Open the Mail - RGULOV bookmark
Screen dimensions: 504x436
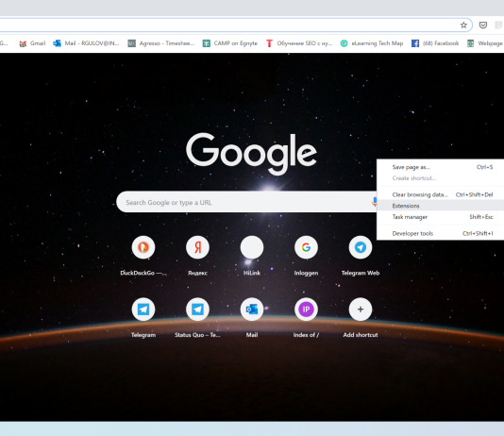[x=86, y=43]
